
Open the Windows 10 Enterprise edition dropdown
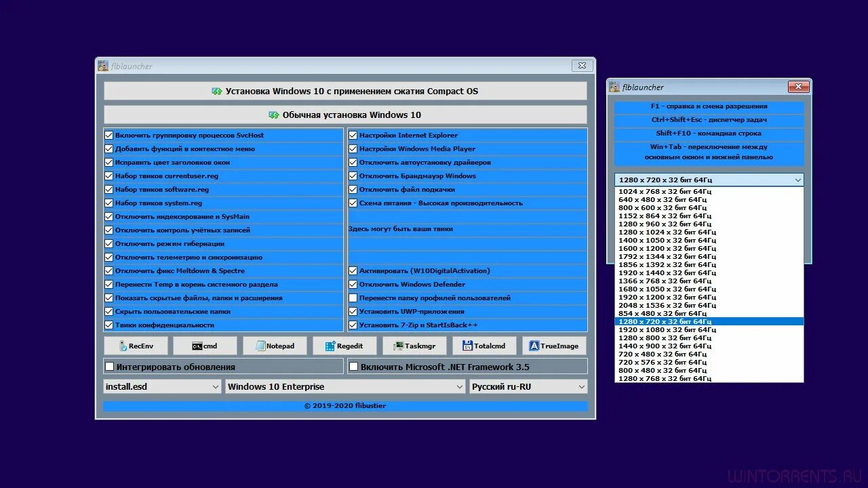point(345,386)
